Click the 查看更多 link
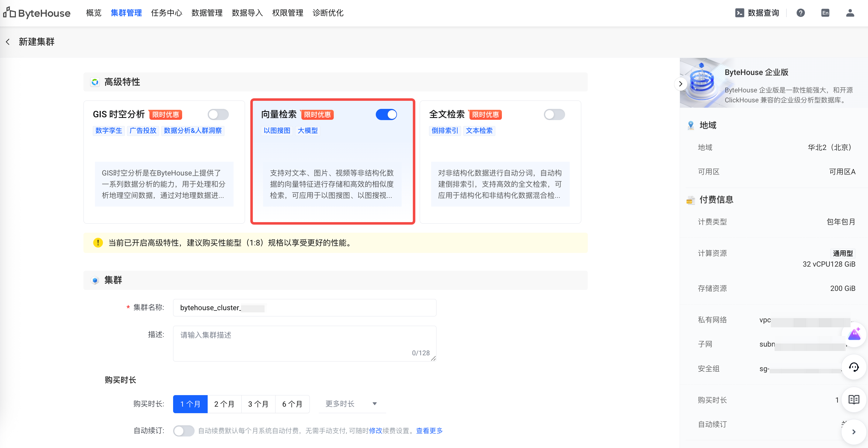This screenshot has height=448, width=868. coord(429,431)
